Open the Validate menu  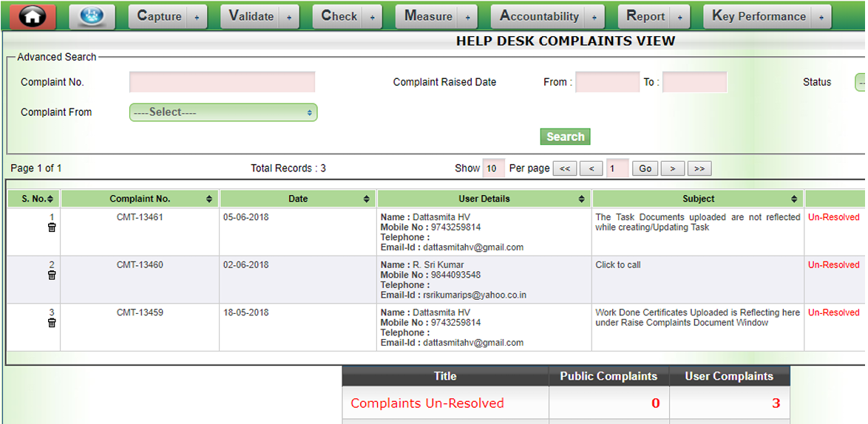[x=258, y=16]
